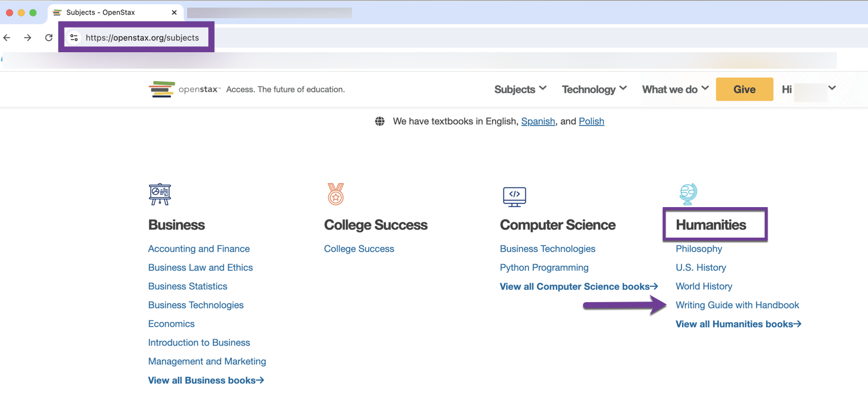The image size is (868, 406).
Task: Click the yellow Give button
Action: tap(744, 89)
